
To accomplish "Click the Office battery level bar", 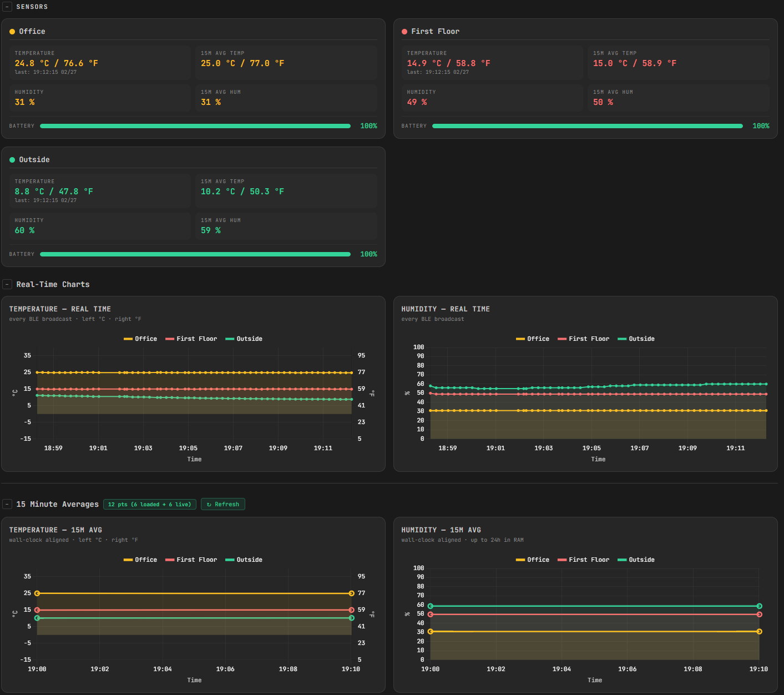I will 195,126.
